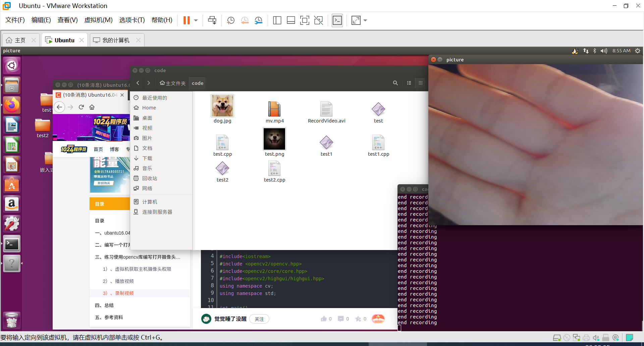Select the RecordVideo.avi file
The width and height of the screenshot is (644, 346).
coord(326,109)
